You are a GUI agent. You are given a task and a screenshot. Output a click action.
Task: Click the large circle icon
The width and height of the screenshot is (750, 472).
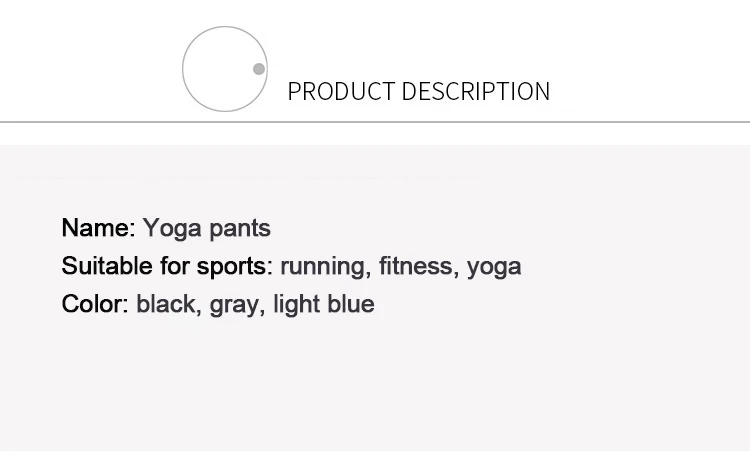click(x=224, y=69)
